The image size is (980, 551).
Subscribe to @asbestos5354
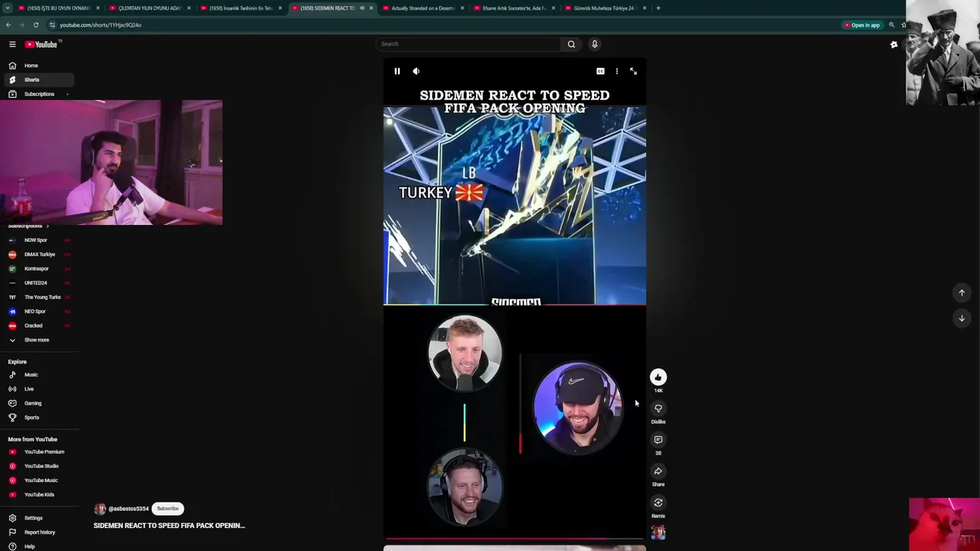click(x=168, y=509)
